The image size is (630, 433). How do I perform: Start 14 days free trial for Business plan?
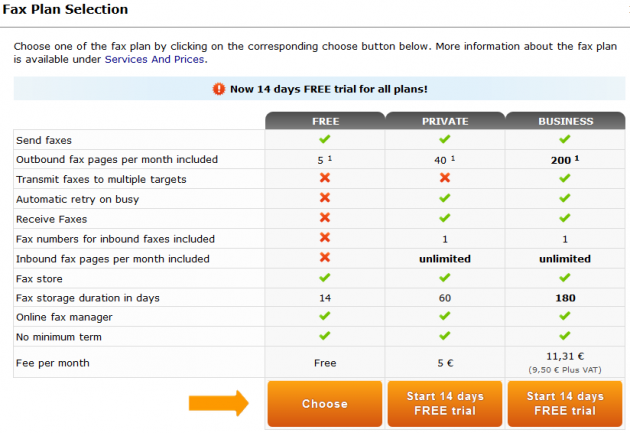pyautogui.click(x=565, y=404)
